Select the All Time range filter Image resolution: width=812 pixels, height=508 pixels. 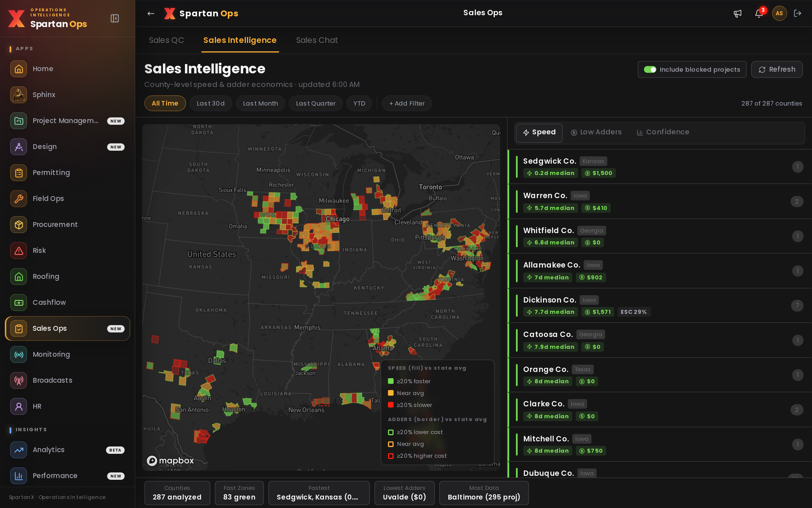click(165, 104)
